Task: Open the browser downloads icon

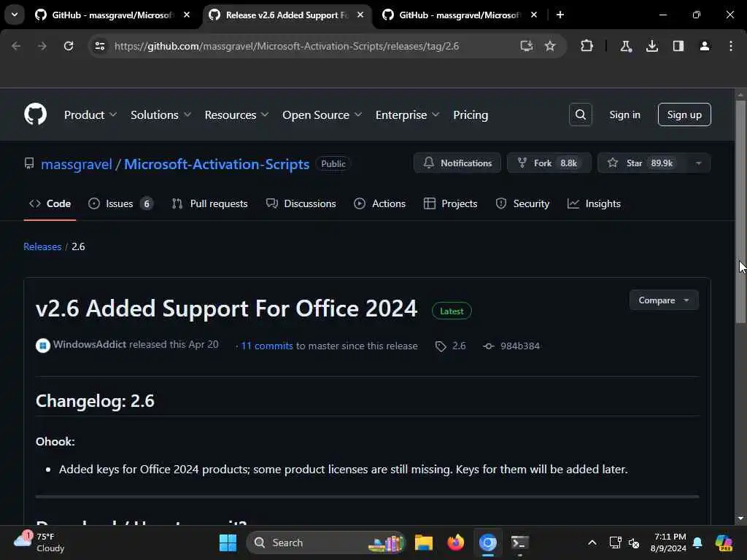Action: point(651,46)
